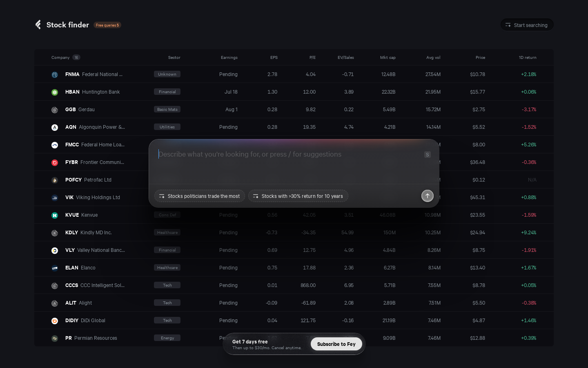Select the KDLY Kindly MD logo
Viewport: 588px width, 368px height.
[55, 233]
